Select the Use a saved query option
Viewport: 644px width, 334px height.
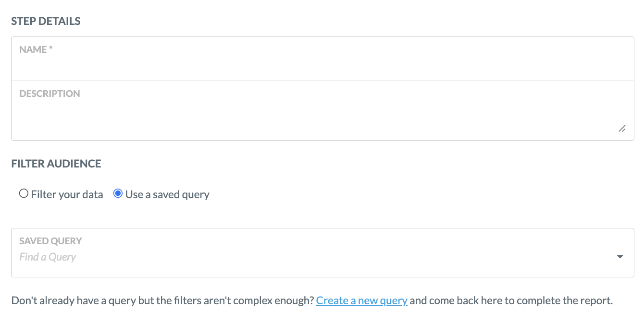click(118, 193)
